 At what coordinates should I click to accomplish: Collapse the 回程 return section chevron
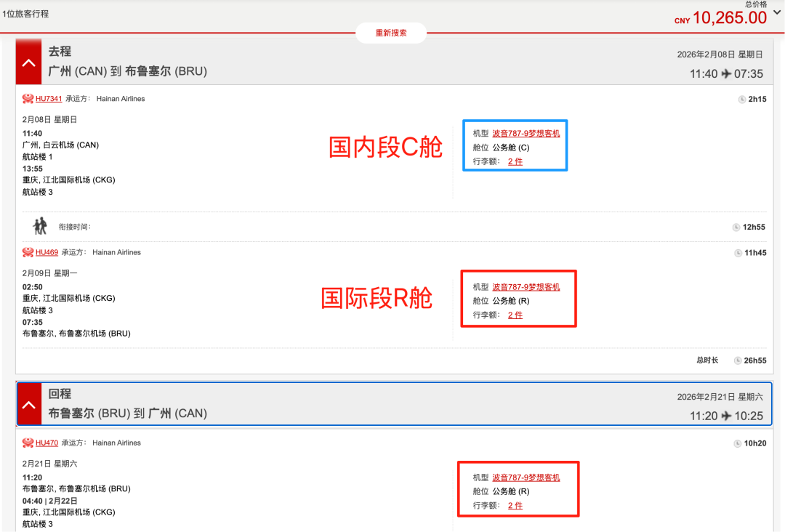[x=28, y=404]
